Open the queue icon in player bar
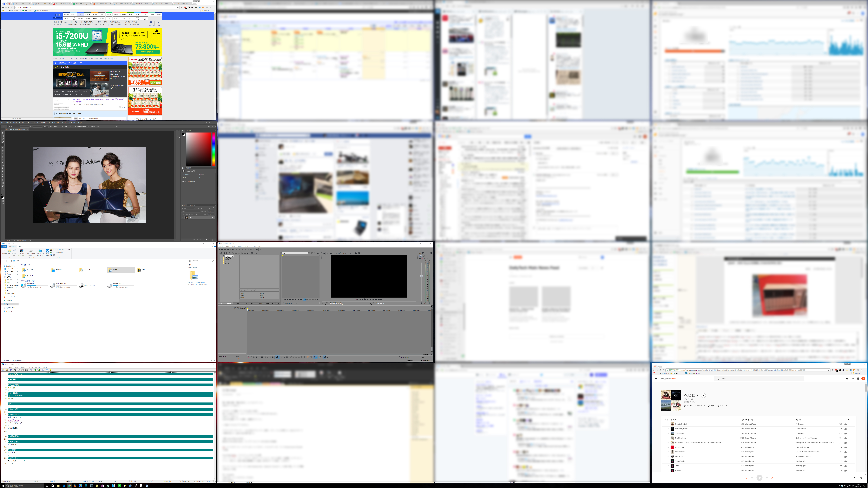Screen dimensions: 868x488 pyautogui.click(x=861, y=478)
